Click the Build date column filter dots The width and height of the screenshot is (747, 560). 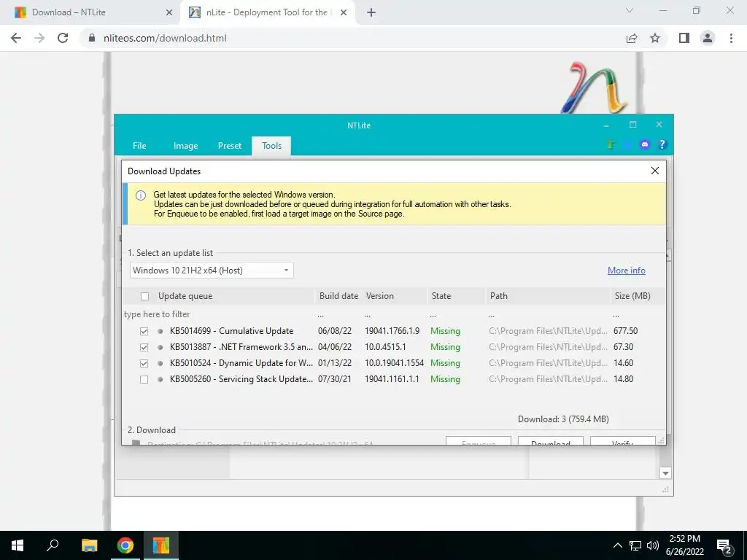[321, 315]
